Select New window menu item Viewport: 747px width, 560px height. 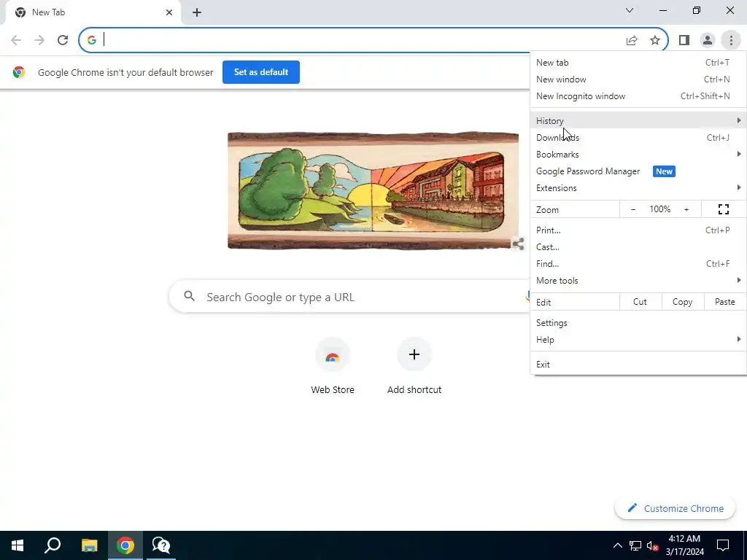(x=638, y=79)
